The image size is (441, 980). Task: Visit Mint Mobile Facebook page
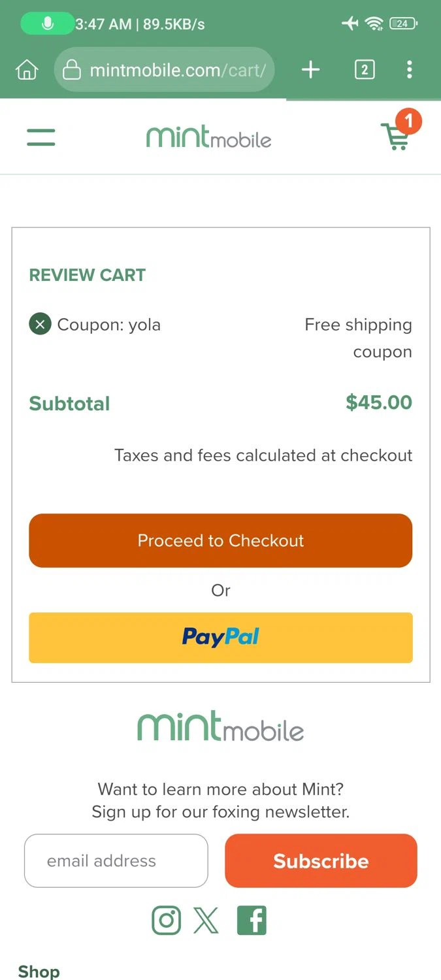coord(252,920)
